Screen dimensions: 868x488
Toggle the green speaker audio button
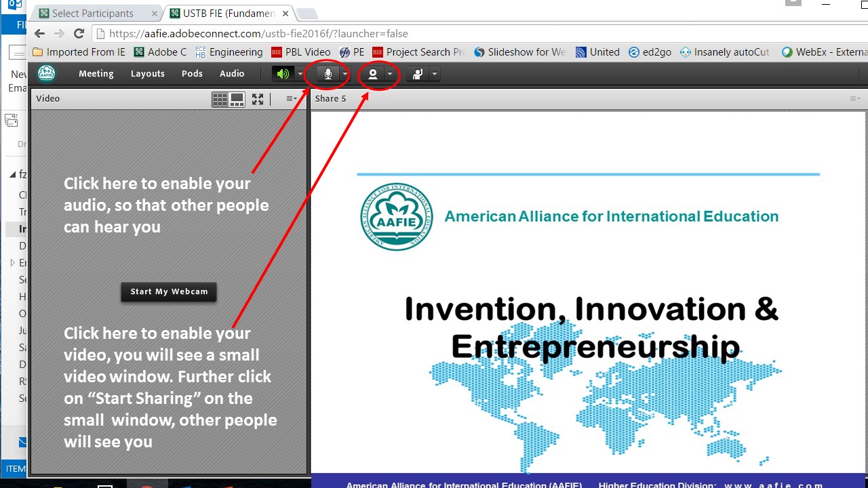(283, 74)
